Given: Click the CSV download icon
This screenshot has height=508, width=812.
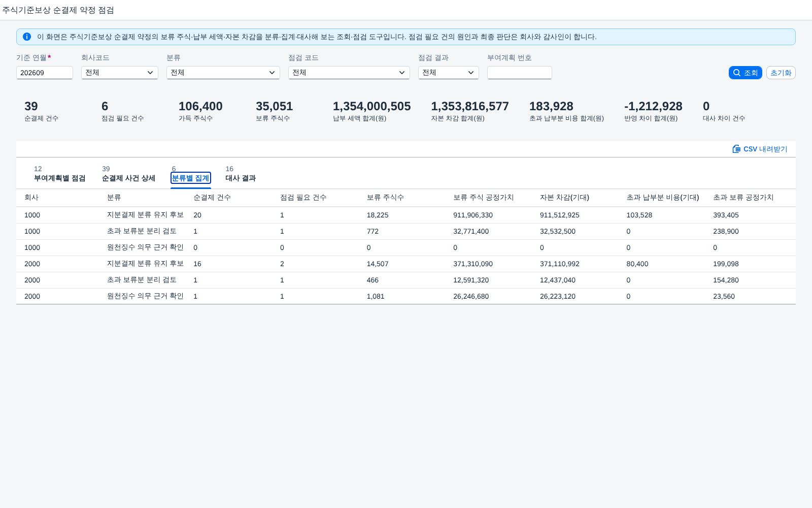Looking at the screenshot, I should [x=736, y=149].
